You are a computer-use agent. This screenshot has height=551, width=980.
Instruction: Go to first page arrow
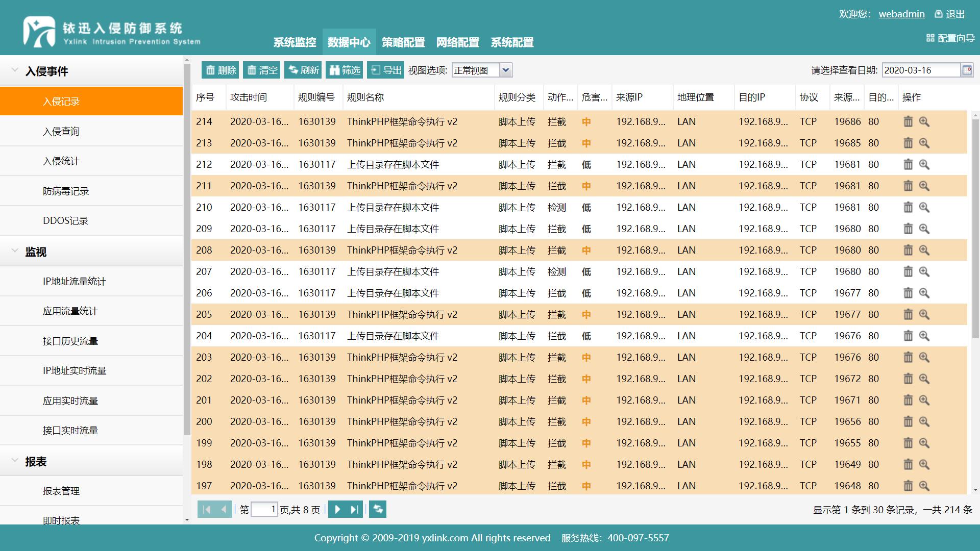[x=207, y=509]
